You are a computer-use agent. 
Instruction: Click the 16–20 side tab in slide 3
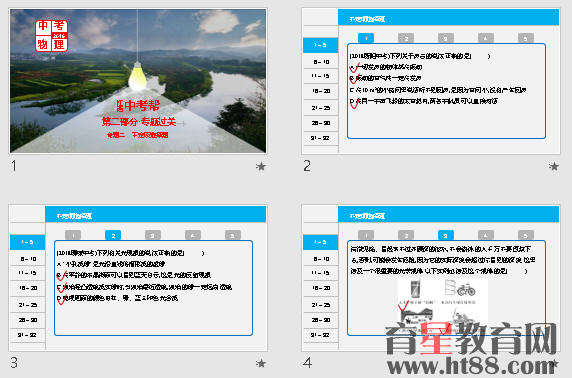tap(28, 288)
